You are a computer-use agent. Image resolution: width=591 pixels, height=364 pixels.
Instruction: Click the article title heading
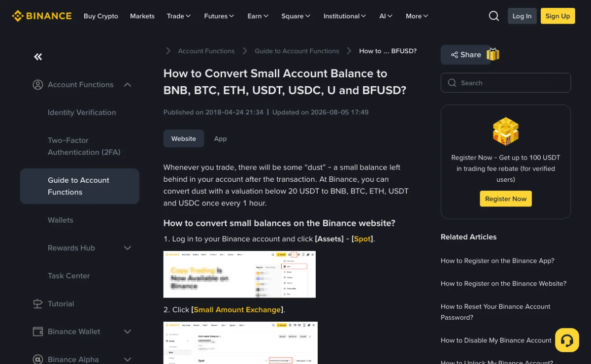(285, 82)
